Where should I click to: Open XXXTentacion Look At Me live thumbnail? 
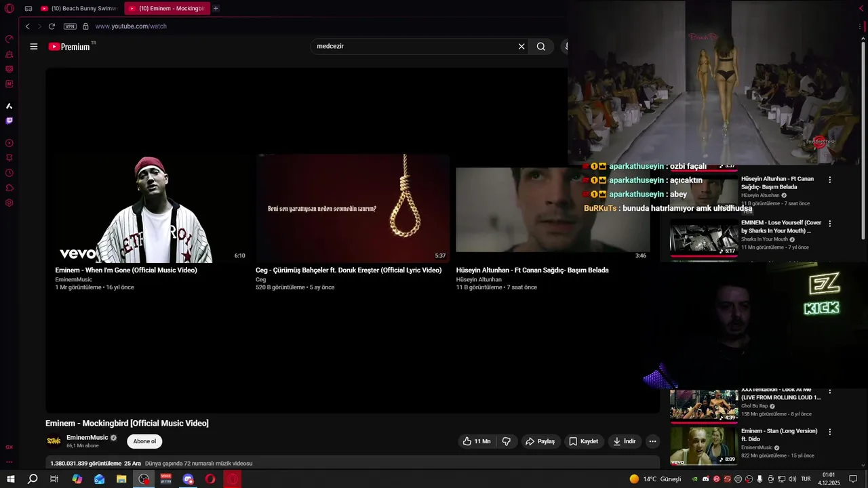(x=704, y=405)
